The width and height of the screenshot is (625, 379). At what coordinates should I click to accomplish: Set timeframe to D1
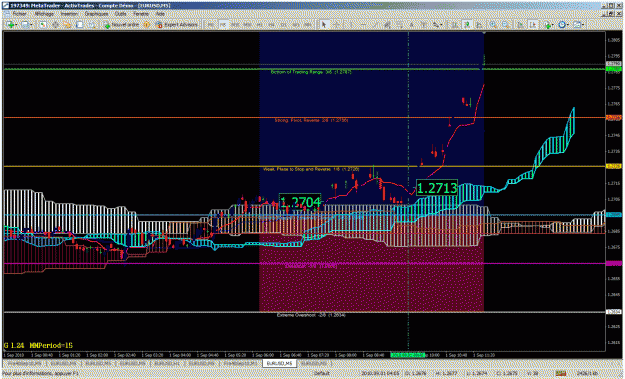pos(284,25)
